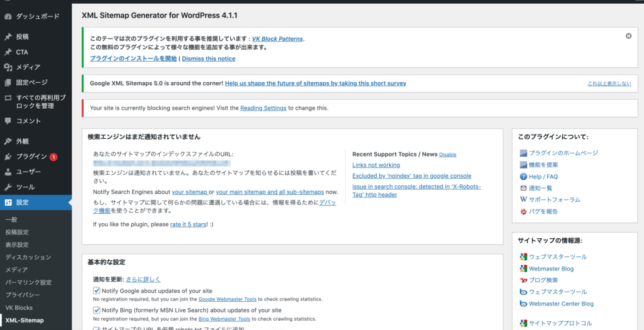Click the Bing icon beside Webmaster Center Blog

523,304
